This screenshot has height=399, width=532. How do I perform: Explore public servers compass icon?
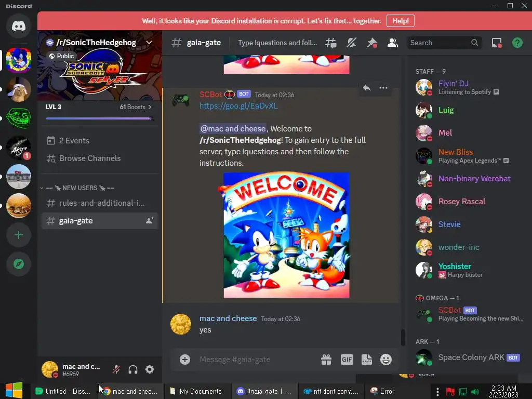[19, 264]
